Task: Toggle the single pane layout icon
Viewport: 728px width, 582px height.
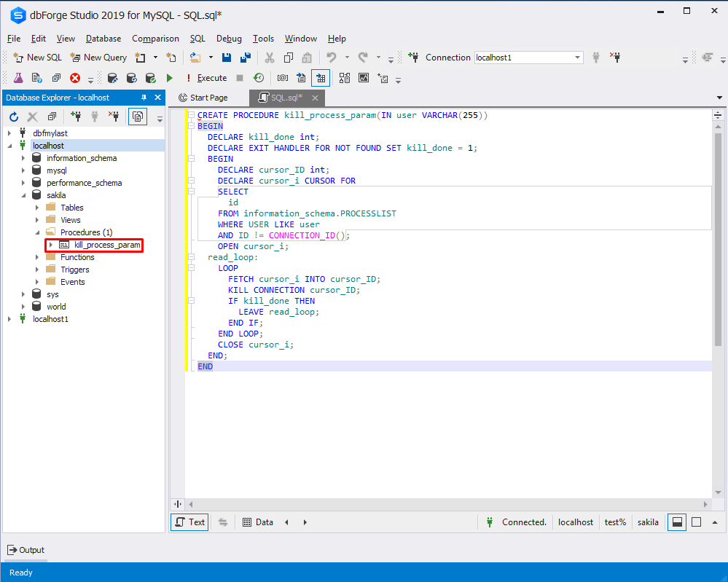Action: 697,522
